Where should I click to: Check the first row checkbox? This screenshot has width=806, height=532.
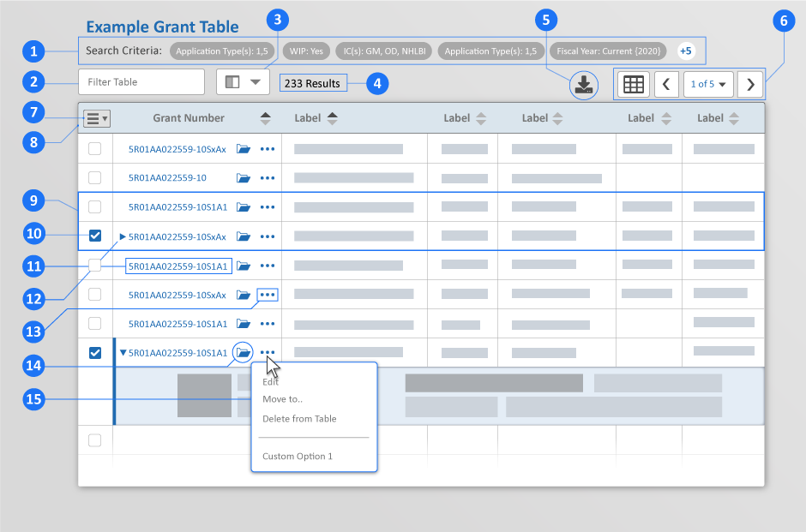tap(95, 149)
